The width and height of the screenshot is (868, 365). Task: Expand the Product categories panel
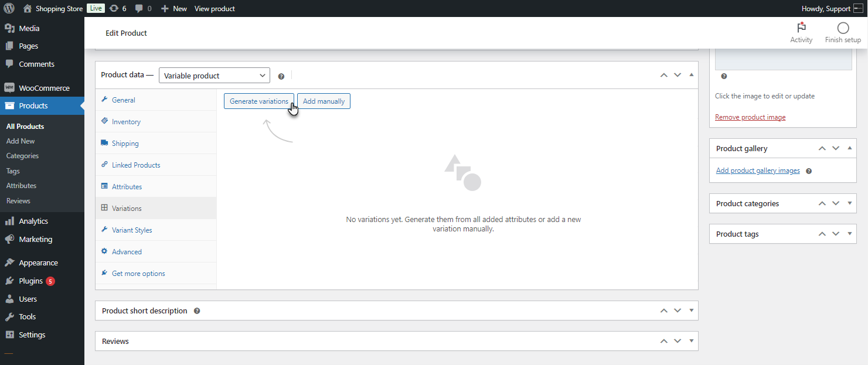[850, 203]
